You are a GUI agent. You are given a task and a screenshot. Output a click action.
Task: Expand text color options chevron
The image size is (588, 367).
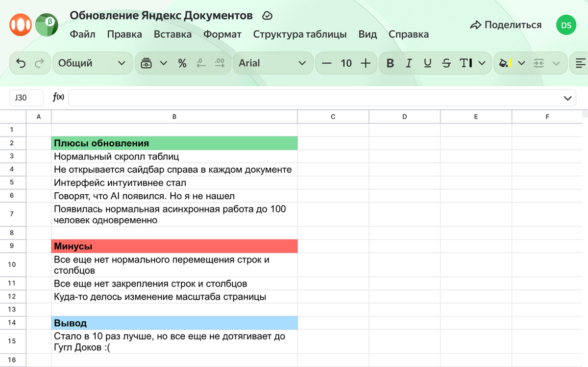482,63
